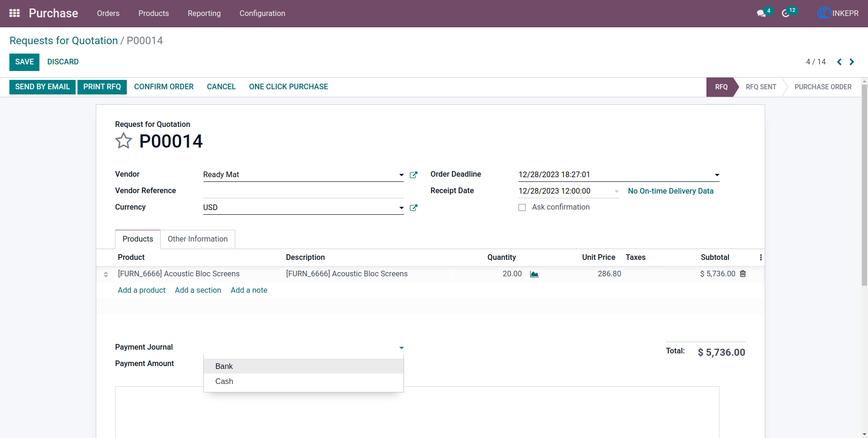Image resolution: width=868 pixels, height=438 pixels.
Task: Open the conversations chat icon
Action: (761, 13)
